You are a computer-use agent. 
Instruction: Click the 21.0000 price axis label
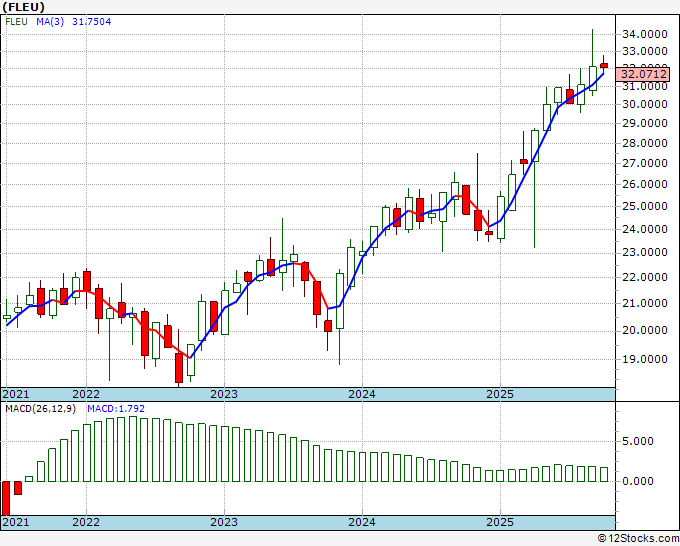(x=644, y=303)
